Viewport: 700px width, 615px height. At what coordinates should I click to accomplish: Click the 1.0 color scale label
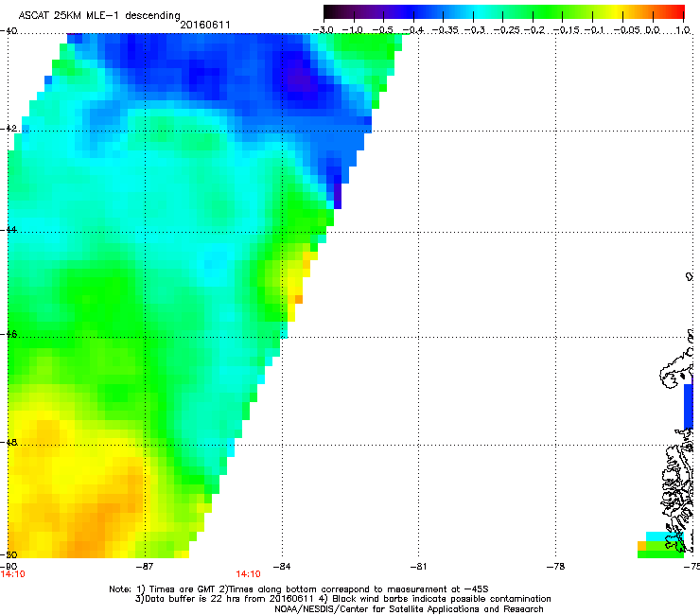pos(683,30)
